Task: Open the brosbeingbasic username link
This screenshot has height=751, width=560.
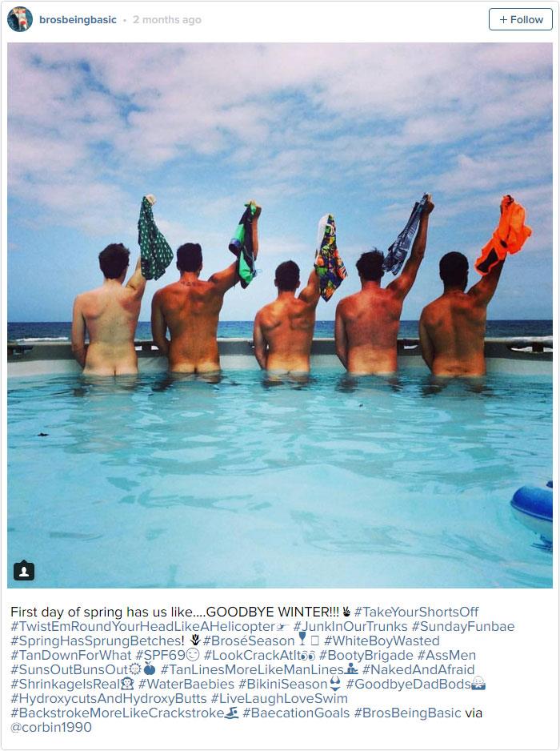Action: 78,20
